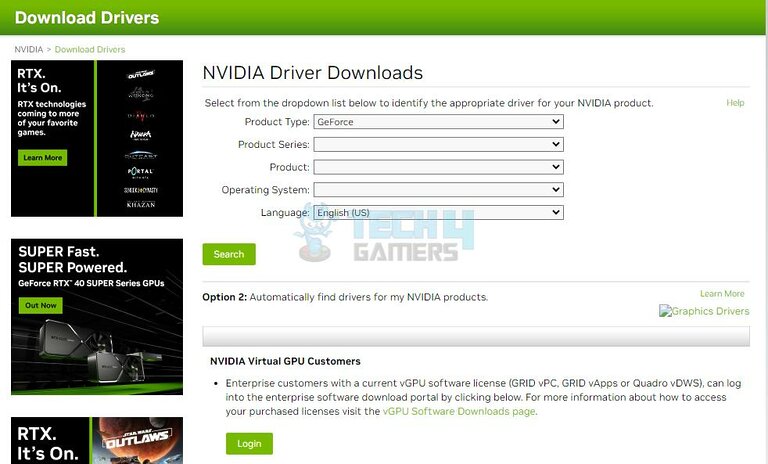Open the Product dropdown list

tap(438, 167)
